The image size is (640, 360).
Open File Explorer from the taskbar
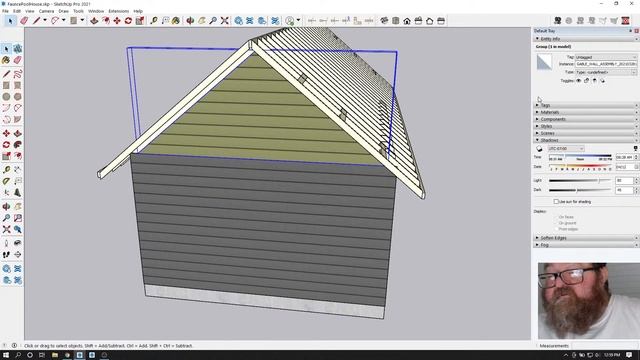55,355
